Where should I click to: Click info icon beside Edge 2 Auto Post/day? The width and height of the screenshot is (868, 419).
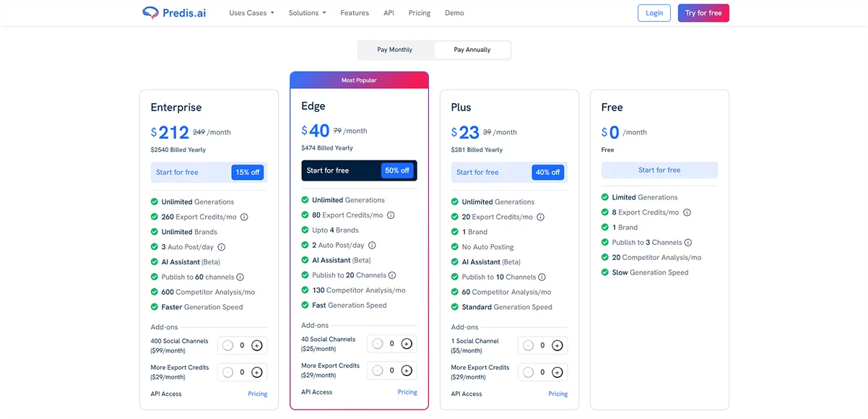click(x=372, y=245)
